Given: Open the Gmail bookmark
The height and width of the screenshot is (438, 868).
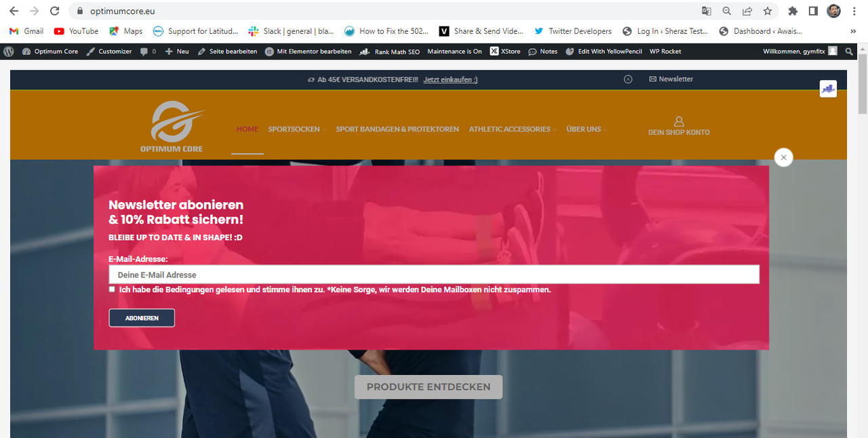Looking at the screenshot, I should pos(26,31).
